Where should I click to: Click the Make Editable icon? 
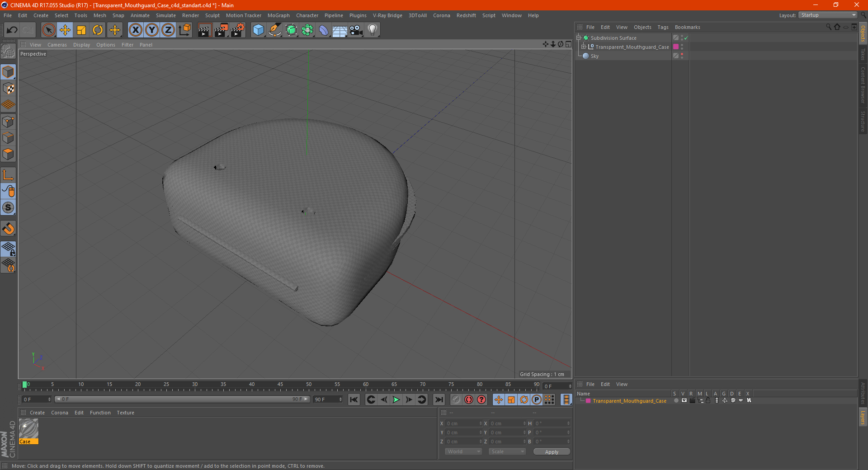[x=8, y=52]
